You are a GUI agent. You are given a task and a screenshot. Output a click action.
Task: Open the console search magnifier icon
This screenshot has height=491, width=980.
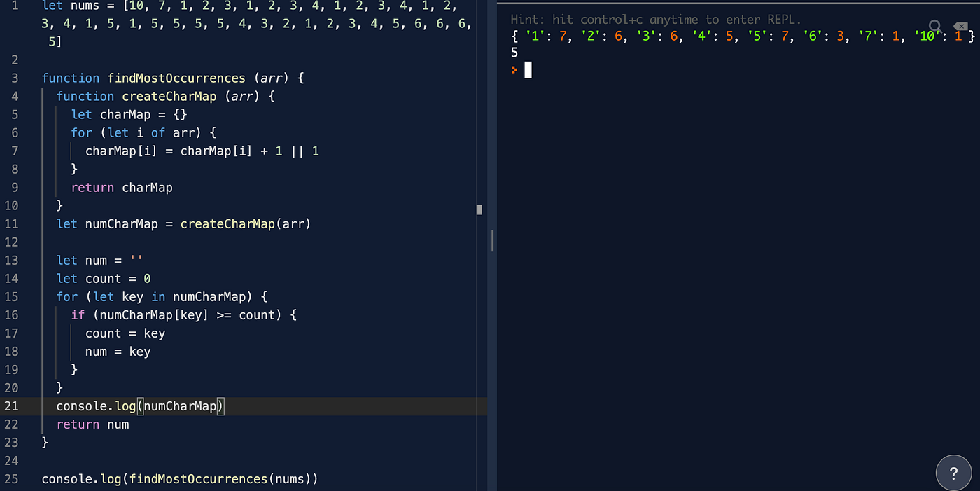coord(936,26)
